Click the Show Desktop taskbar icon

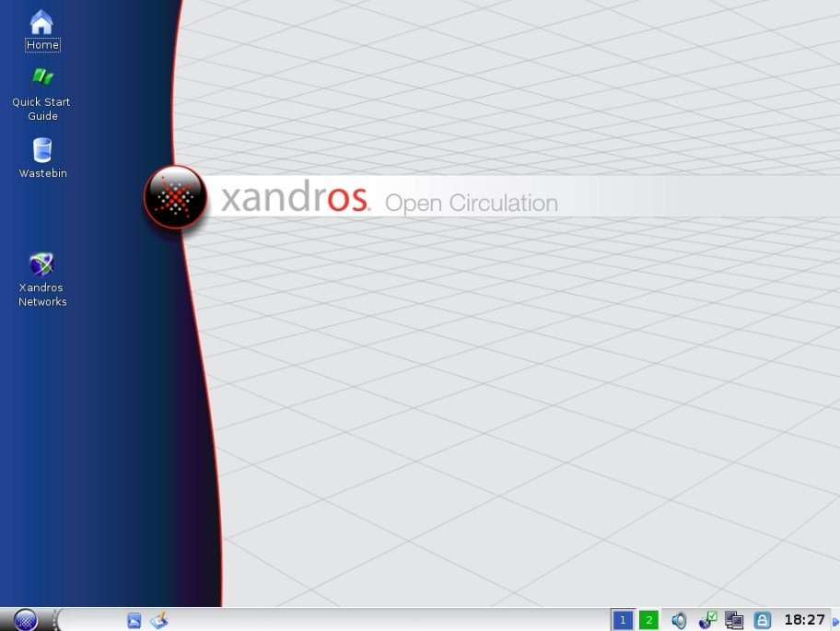pyautogui.click(x=134, y=620)
